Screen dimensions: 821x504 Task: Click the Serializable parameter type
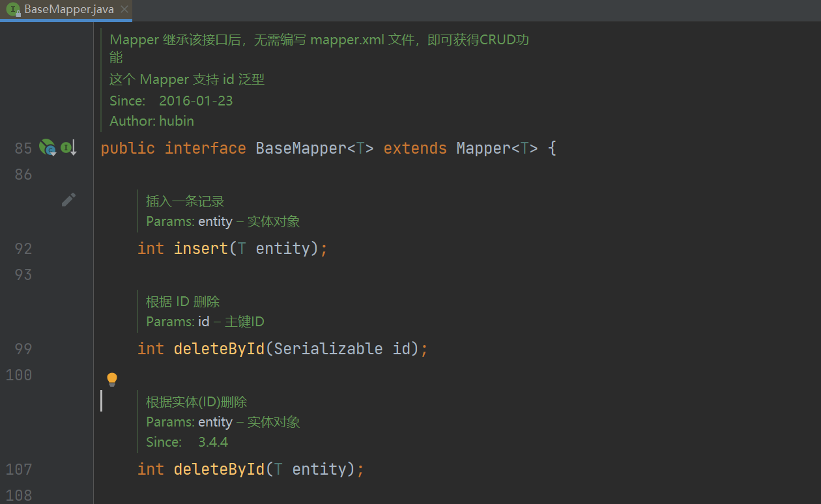coord(328,349)
